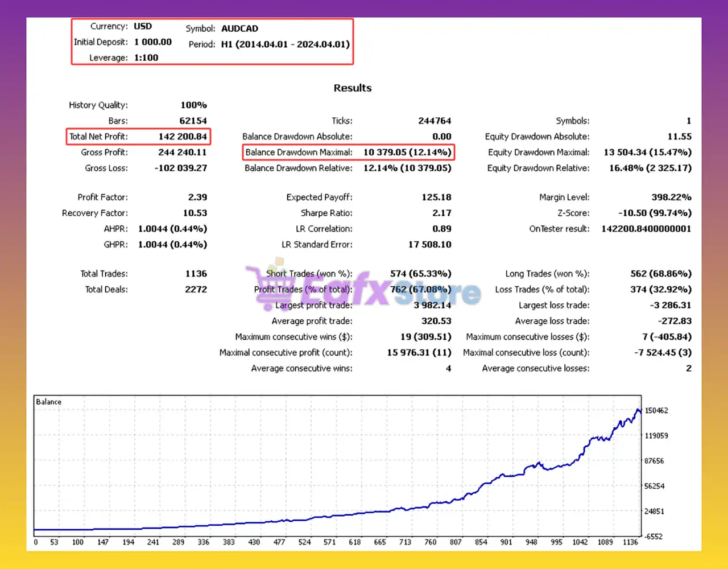Click the Equity Drawdown Maximal value
The height and width of the screenshot is (569, 728).
coord(647,152)
